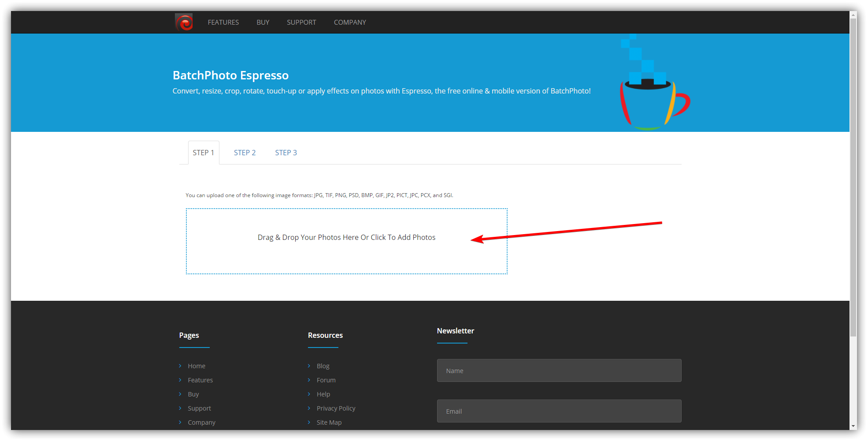The image size is (868, 441).
Task: Open the Help resource link
Action: point(323,394)
